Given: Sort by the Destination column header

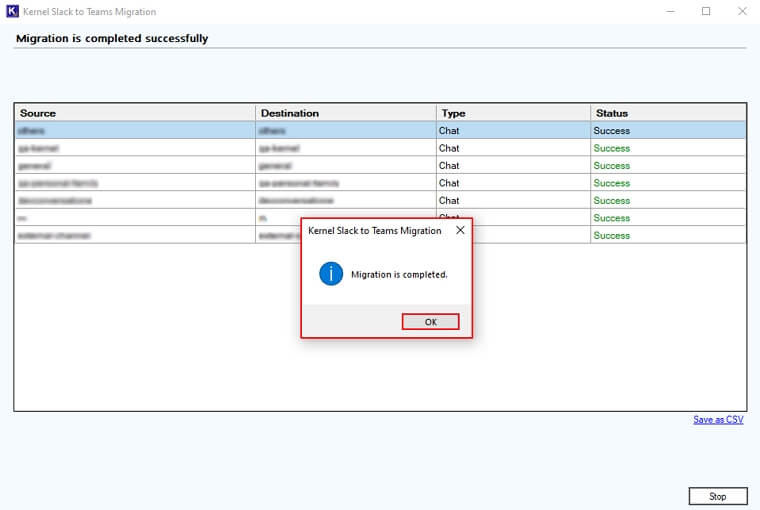Looking at the screenshot, I should [x=346, y=113].
